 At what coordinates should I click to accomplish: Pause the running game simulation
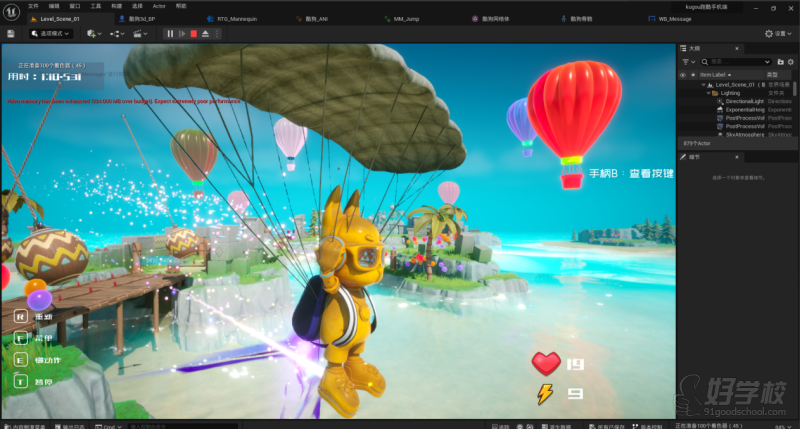[x=170, y=33]
